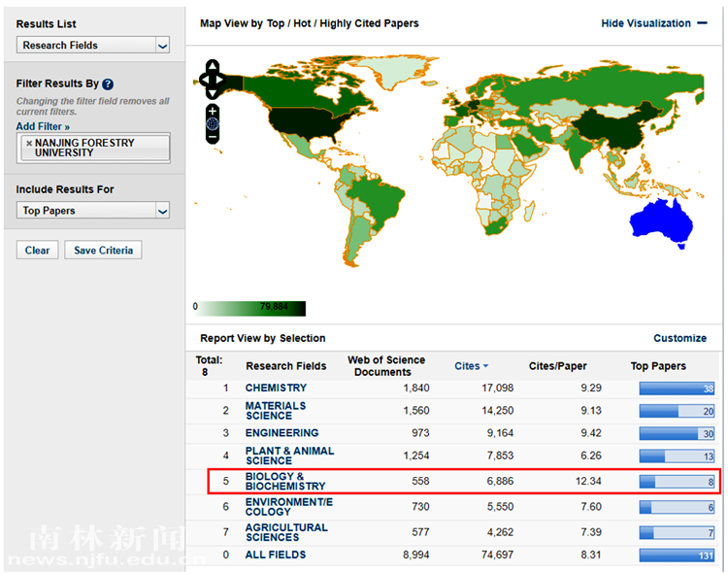The height and width of the screenshot is (574, 728).
Task: Open the Research Fields results list dropdown
Action: click(x=162, y=46)
